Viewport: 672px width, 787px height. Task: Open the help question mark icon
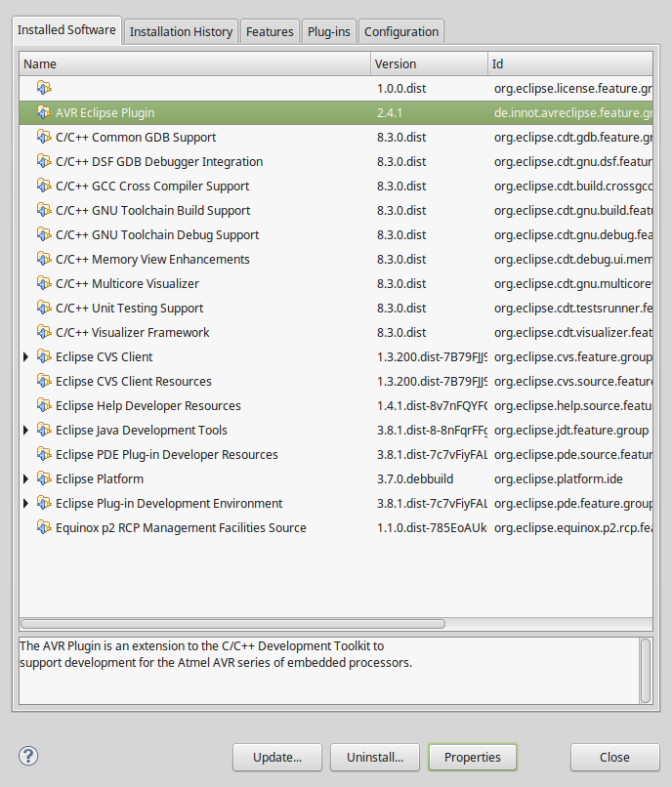coord(28,756)
